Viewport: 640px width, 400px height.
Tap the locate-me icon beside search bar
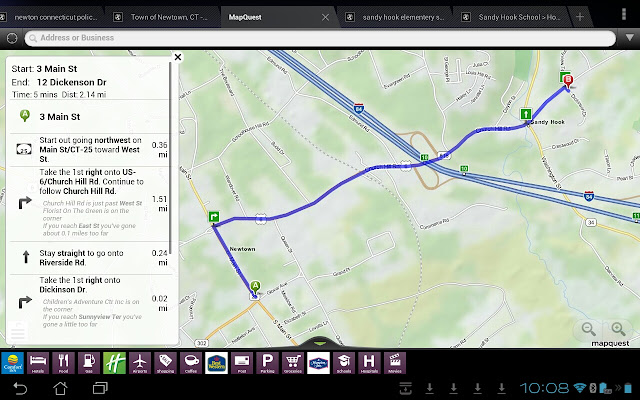pyautogui.click(x=12, y=38)
